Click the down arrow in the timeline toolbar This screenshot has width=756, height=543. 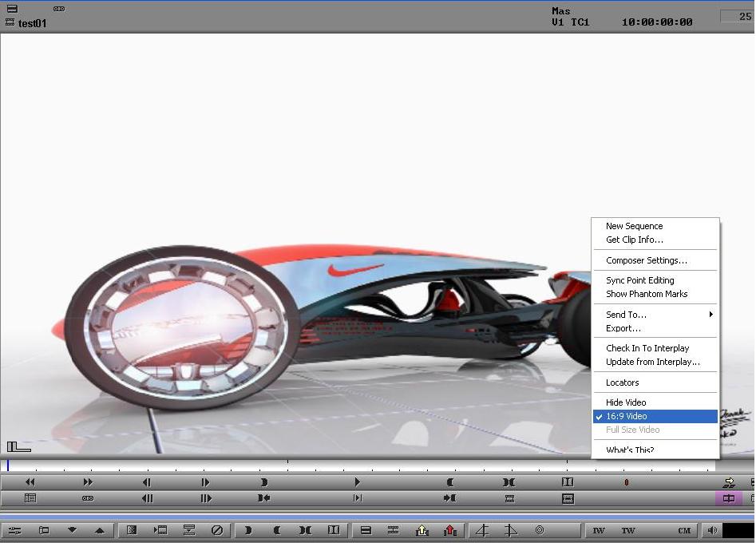point(73,530)
